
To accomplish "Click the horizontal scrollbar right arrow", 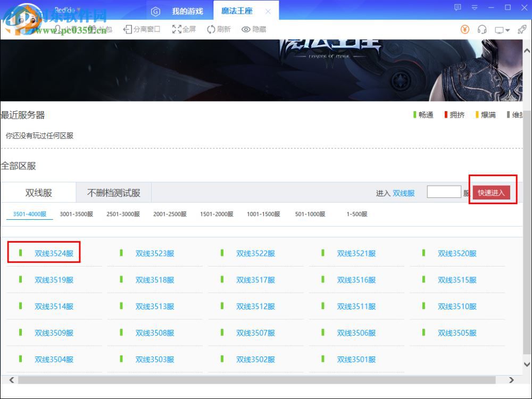I will point(511,380).
